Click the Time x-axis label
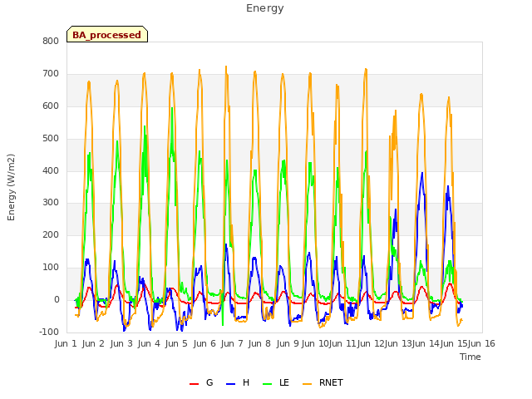 pos(470,357)
